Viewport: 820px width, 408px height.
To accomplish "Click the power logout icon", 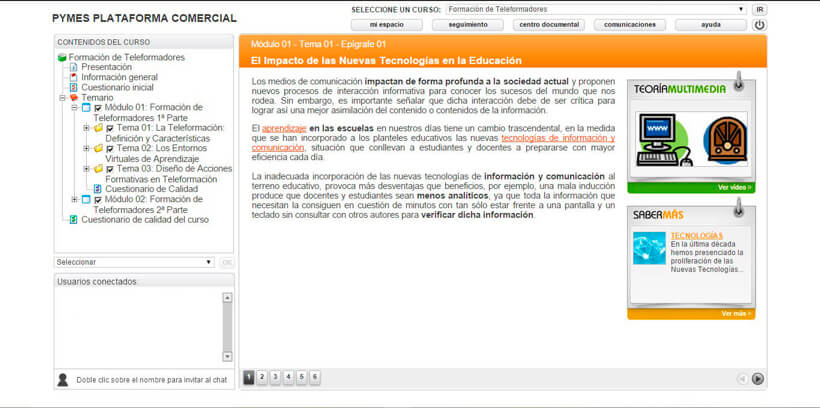I will coord(759,25).
